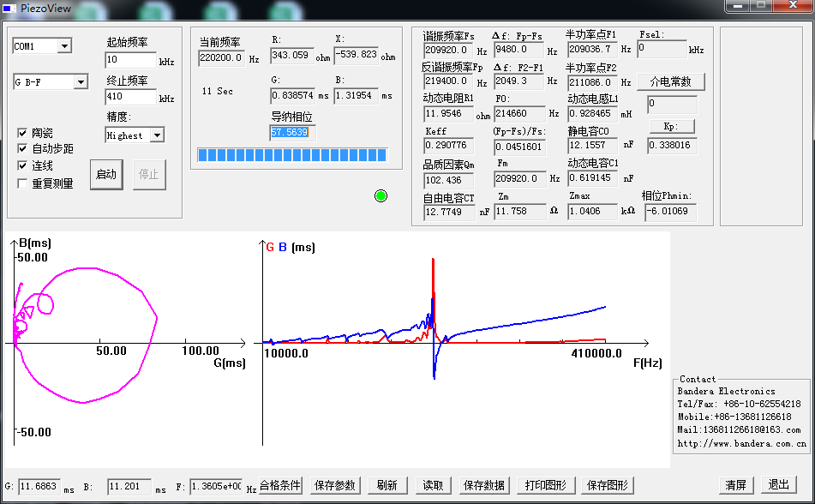
Task: Click the 介电常数 button
Action: click(671, 81)
